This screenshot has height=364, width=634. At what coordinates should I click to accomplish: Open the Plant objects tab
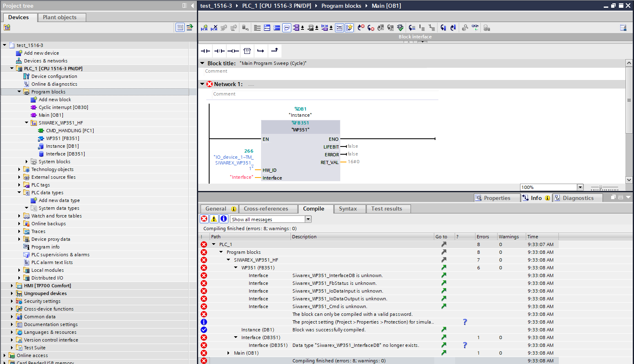[x=60, y=17]
